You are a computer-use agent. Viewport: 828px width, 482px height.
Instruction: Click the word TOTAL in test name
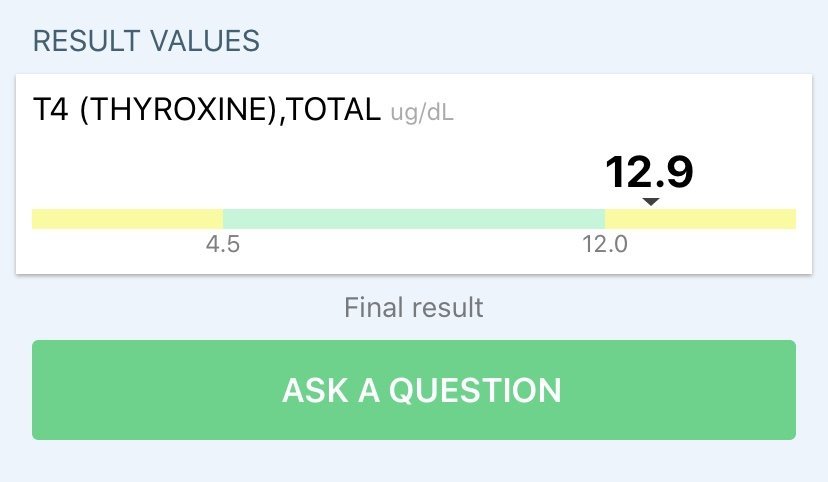click(x=332, y=110)
